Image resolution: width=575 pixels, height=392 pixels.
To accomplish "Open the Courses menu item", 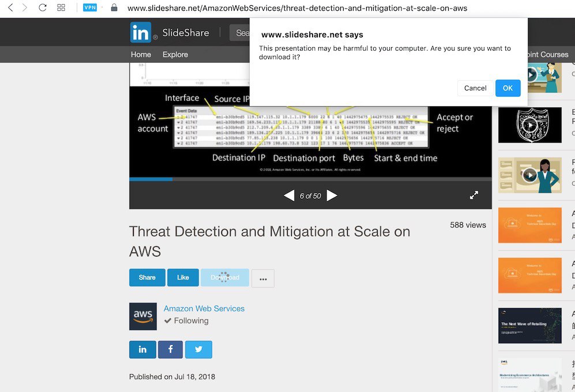I will (x=548, y=54).
